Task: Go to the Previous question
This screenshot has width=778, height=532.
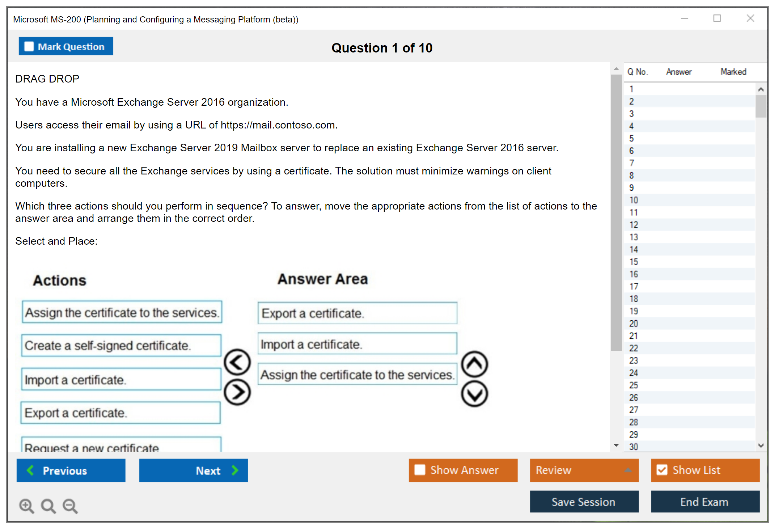Action: tap(71, 470)
